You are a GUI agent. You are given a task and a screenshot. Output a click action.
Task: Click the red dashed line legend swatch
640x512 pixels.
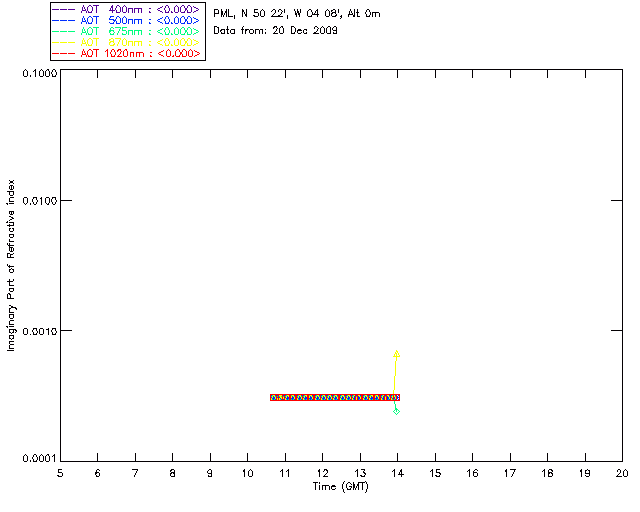[64, 53]
